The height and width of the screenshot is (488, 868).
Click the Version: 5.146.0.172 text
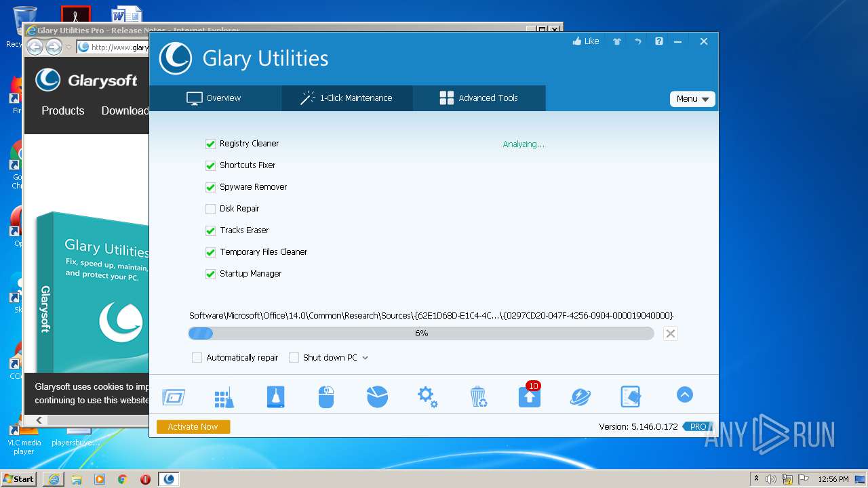638,427
